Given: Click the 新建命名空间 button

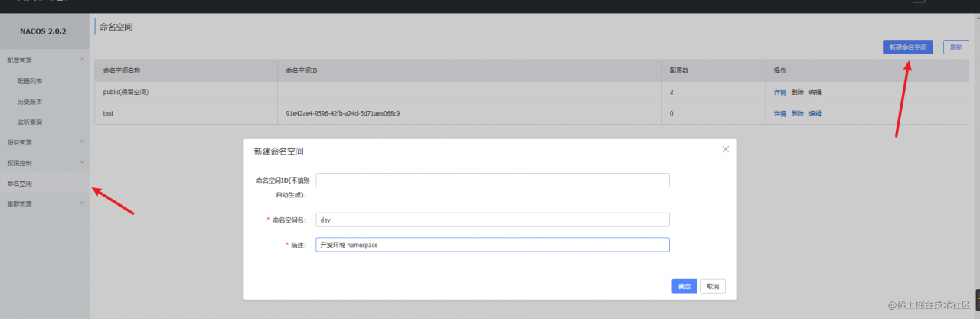Looking at the screenshot, I should coord(907,47).
